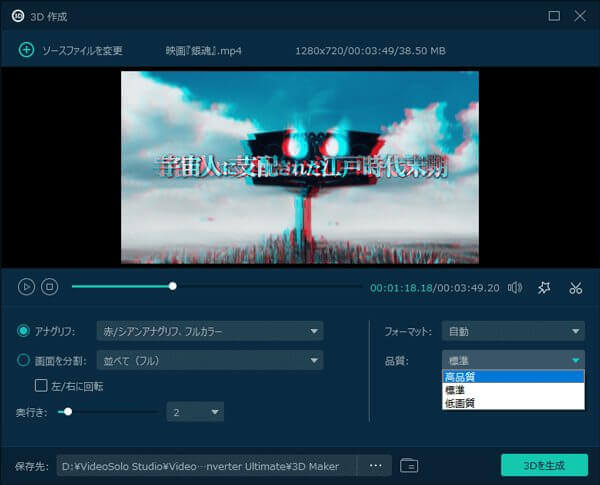Click the timecode 00:01:18.18
The image size is (600, 485).
tap(401, 288)
